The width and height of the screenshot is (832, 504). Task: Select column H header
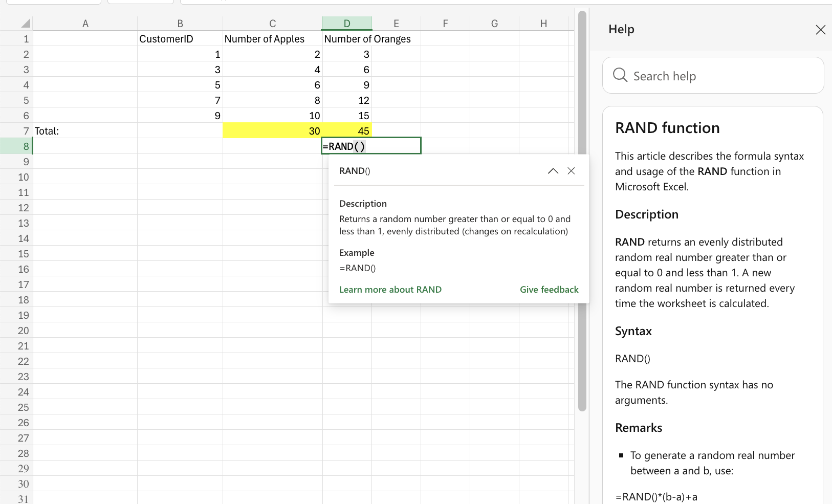543,23
